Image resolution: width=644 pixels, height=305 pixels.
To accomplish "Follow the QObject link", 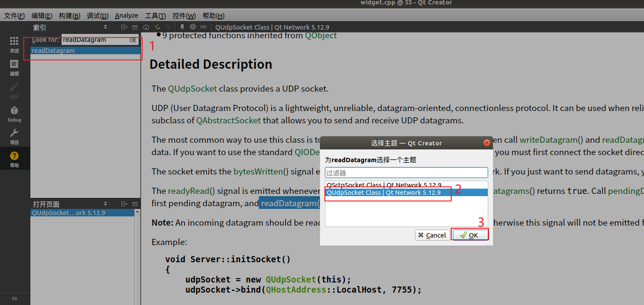I will pyautogui.click(x=321, y=36).
